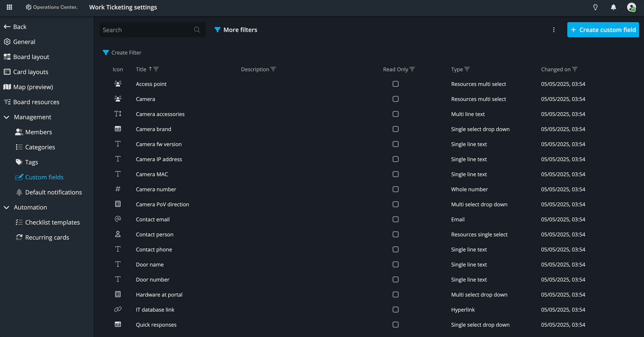Open Checklist templates page
This screenshot has height=337, width=644.
52,222
